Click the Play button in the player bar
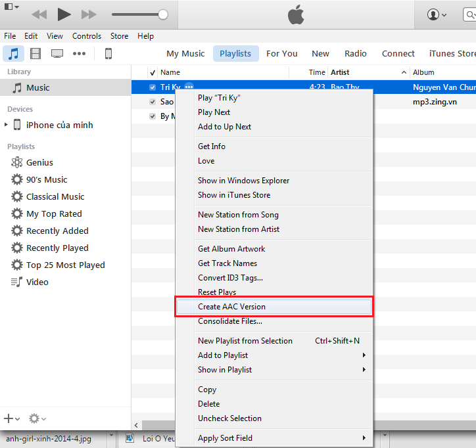This screenshot has height=448, width=476. [64, 14]
